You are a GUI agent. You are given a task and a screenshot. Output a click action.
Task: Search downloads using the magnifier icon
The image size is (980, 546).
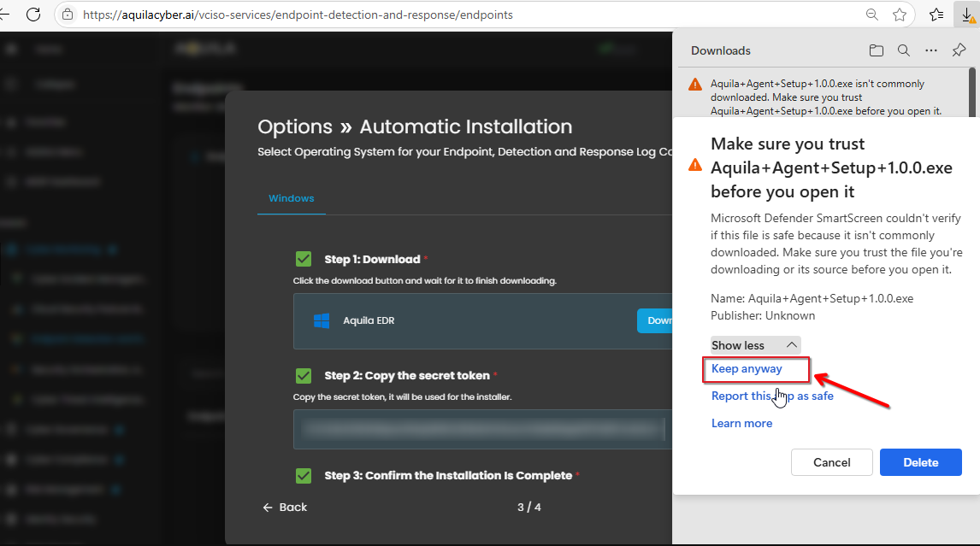pyautogui.click(x=903, y=50)
